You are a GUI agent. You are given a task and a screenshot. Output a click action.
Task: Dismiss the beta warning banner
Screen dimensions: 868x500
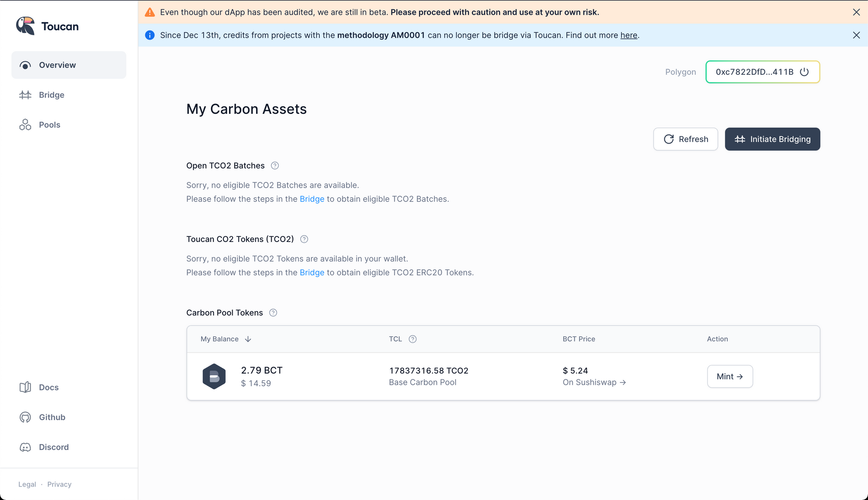click(856, 12)
